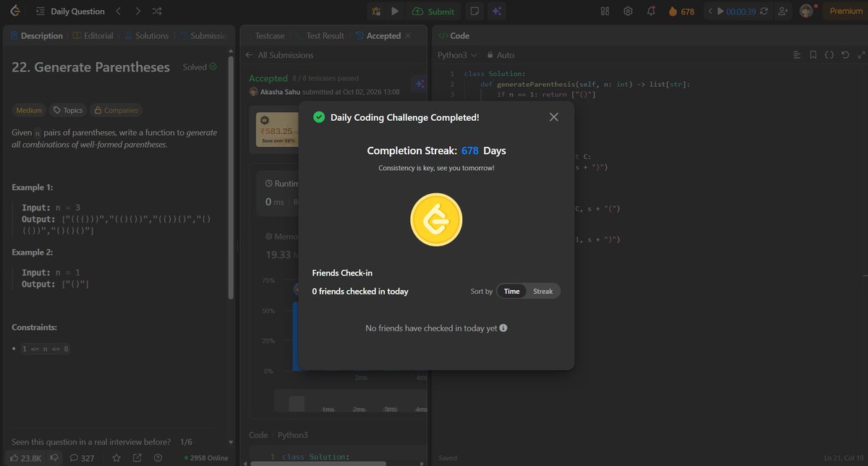This screenshot has width=868, height=466.
Task: Show the Topics tag
Action: point(67,111)
